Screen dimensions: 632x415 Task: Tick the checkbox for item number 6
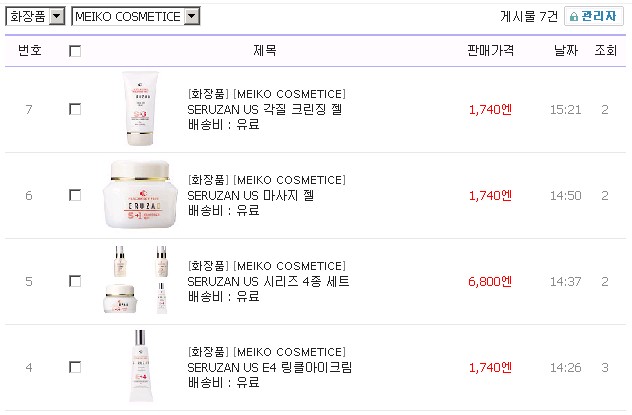(x=75, y=195)
